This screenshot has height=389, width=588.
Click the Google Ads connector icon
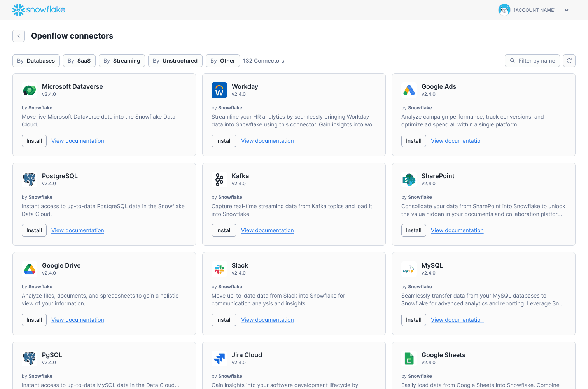(x=409, y=90)
